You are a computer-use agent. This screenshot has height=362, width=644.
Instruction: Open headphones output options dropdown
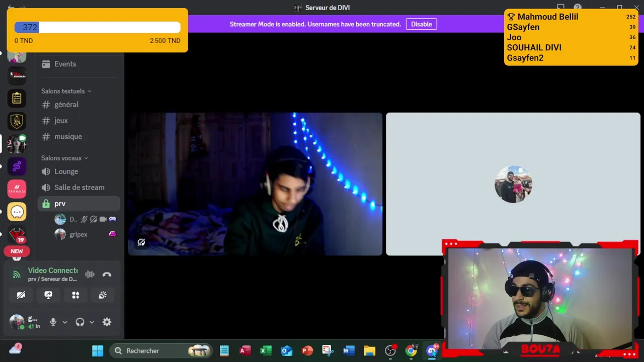[x=92, y=322]
